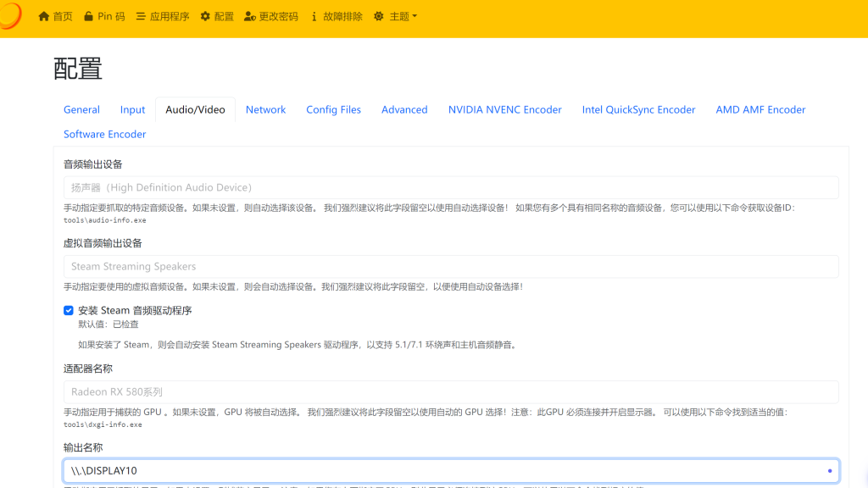868x488 pixels.
Task: Click the theme icon beside 主题
Action: pos(379,16)
